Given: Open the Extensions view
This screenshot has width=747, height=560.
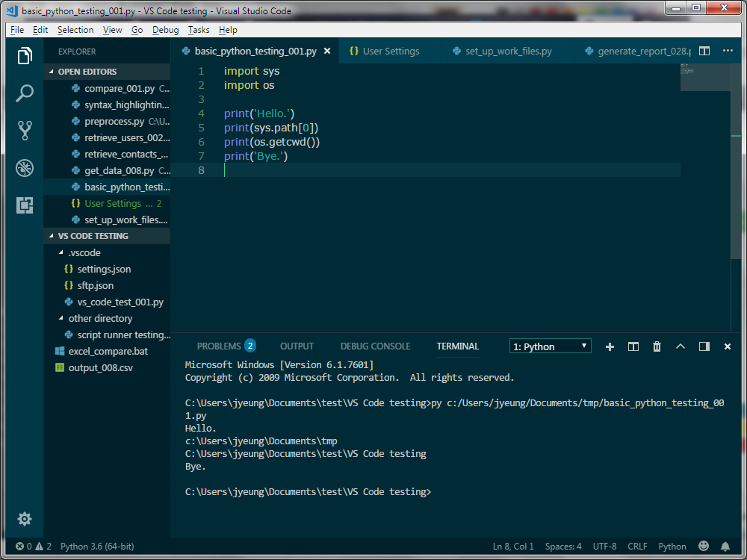Looking at the screenshot, I should [25, 205].
